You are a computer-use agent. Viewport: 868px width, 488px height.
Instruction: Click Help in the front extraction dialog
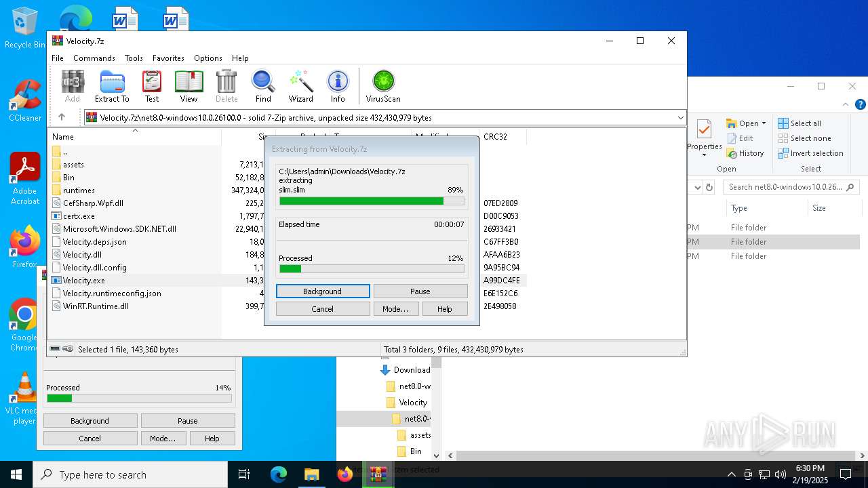click(444, 308)
